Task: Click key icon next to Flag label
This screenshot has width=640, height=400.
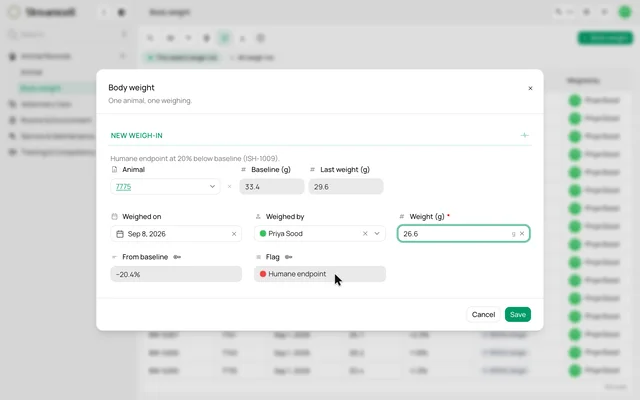Action: [289, 257]
